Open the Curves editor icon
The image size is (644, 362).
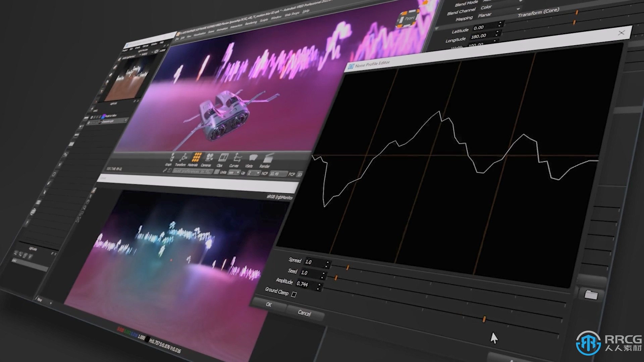coord(235,160)
